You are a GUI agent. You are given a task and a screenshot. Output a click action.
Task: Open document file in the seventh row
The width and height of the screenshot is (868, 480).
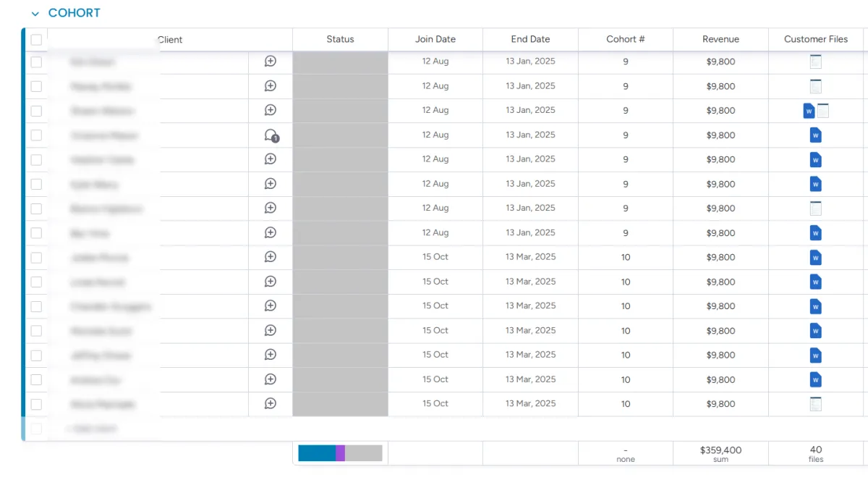(x=816, y=209)
